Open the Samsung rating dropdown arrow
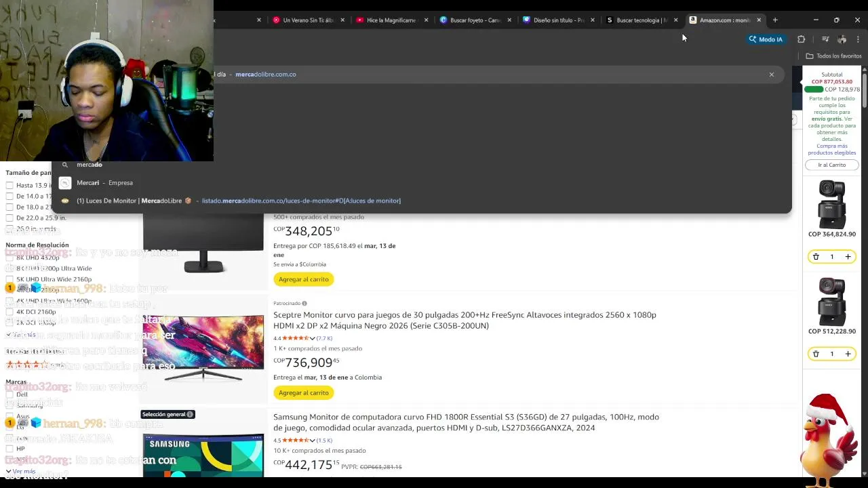The image size is (868, 488). [x=312, y=441]
